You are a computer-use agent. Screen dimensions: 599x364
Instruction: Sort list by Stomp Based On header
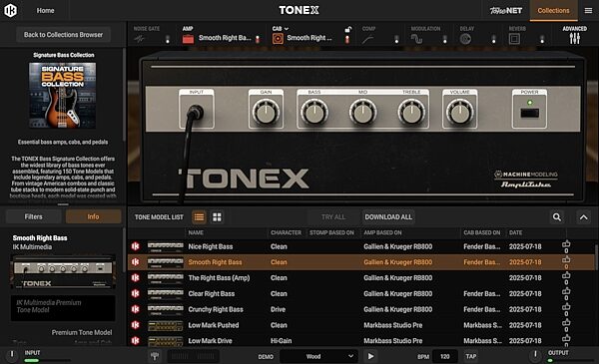point(331,232)
